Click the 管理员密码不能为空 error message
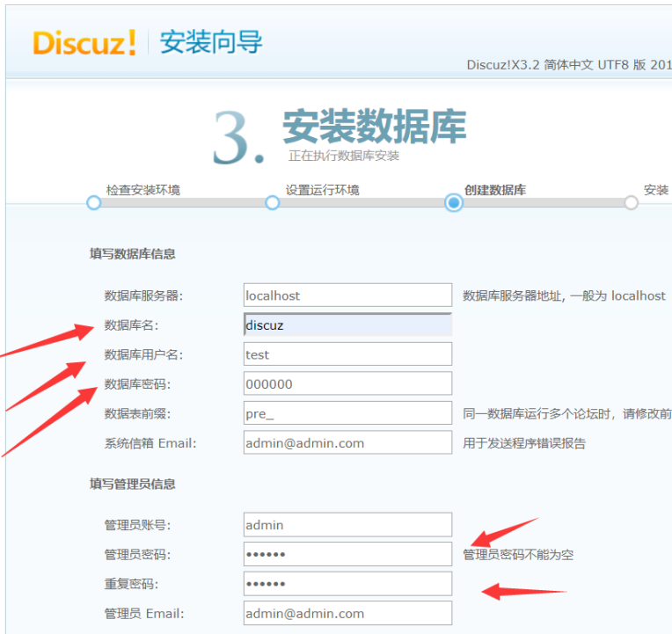The height and width of the screenshot is (634, 672). coord(518,555)
